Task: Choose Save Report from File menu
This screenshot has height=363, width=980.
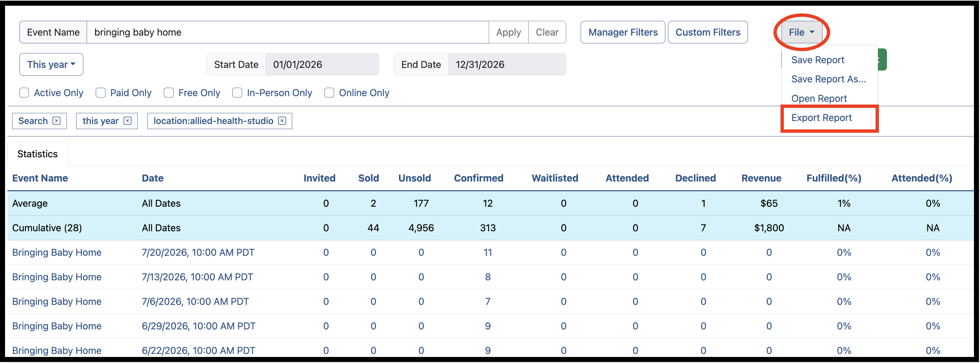Action: (x=817, y=60)
